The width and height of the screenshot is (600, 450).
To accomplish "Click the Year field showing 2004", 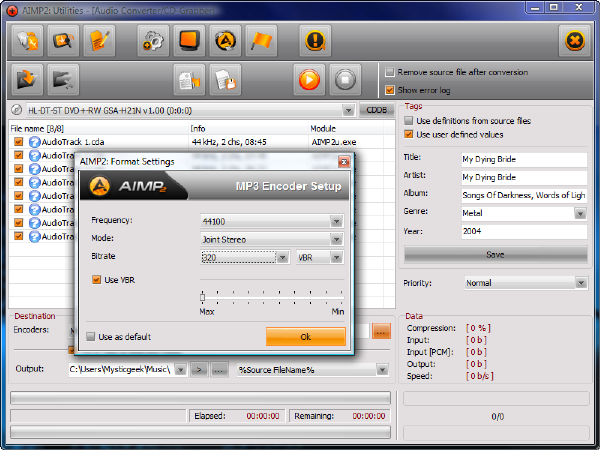I will pos(524,232).
